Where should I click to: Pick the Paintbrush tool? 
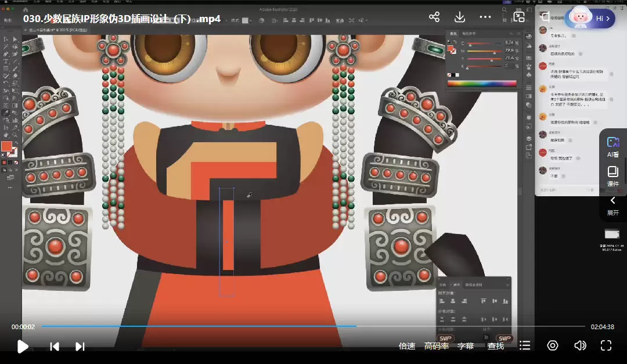point(15,69)
